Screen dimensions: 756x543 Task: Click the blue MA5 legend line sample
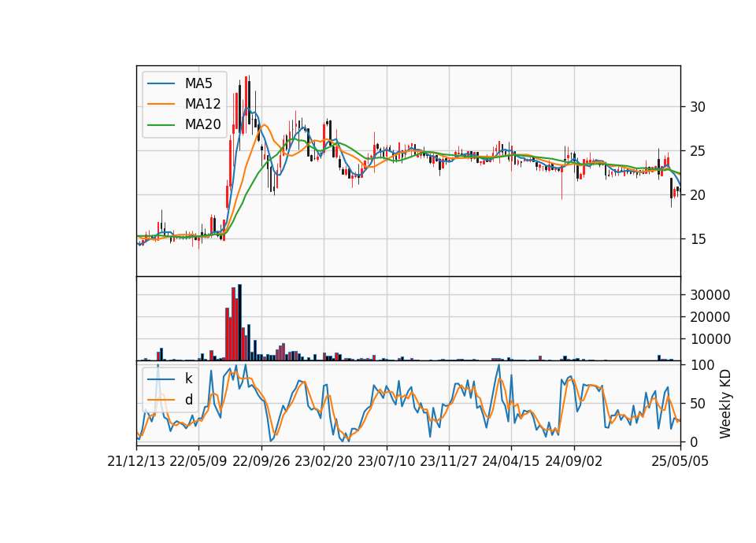click(x=161, y=83)
